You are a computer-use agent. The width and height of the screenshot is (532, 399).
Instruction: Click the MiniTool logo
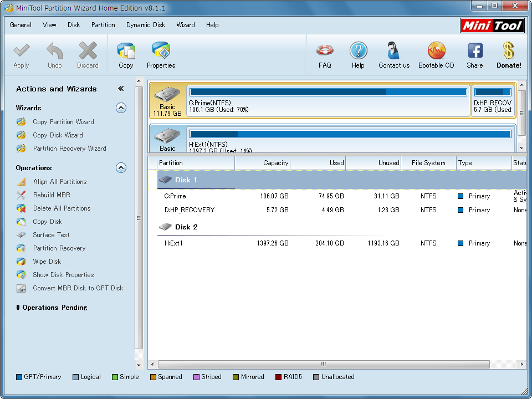click(x=492, y=25)
